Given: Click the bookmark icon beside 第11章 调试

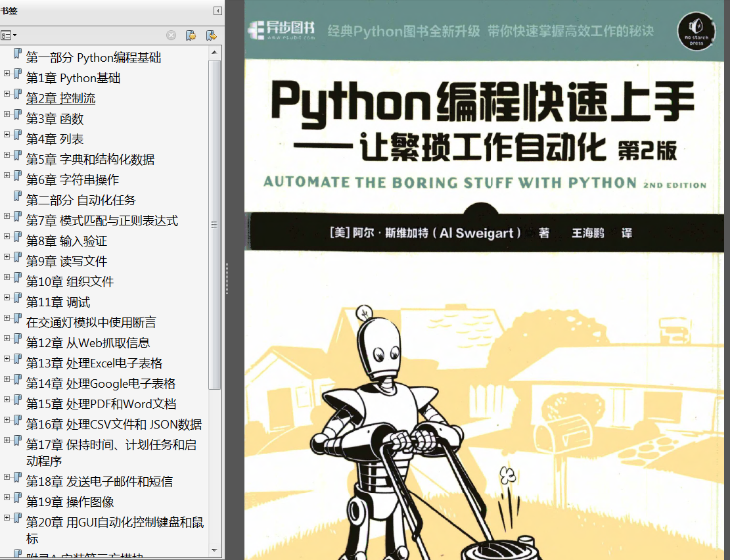Looking at the screenshot, I should coord(17,298).
